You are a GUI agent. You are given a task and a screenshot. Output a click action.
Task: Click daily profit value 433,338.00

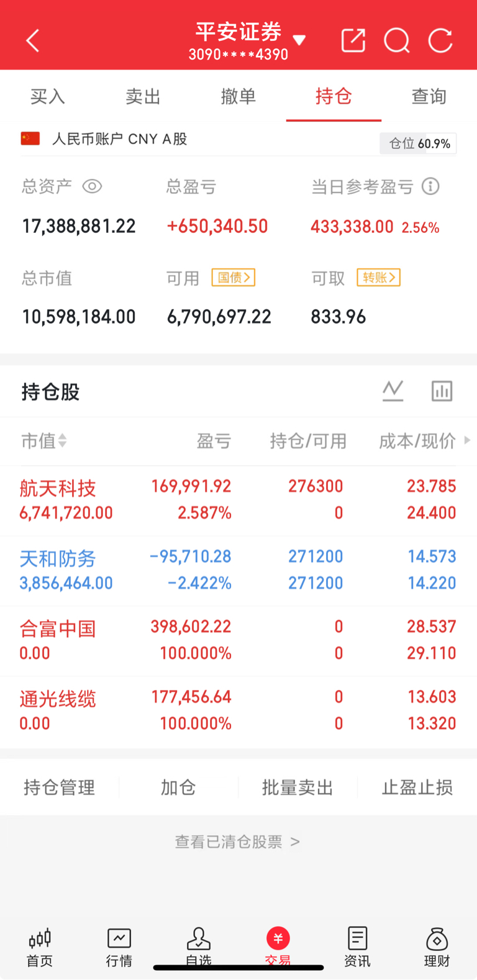pos(352,227)
